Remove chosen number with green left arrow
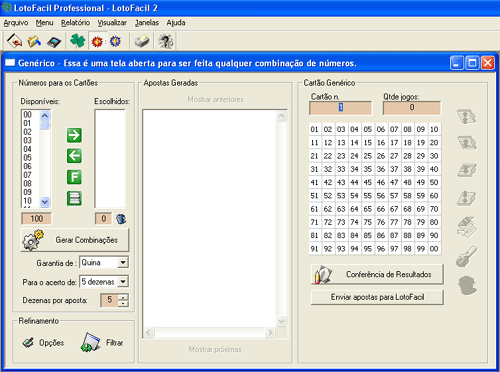 pos(74,156)
